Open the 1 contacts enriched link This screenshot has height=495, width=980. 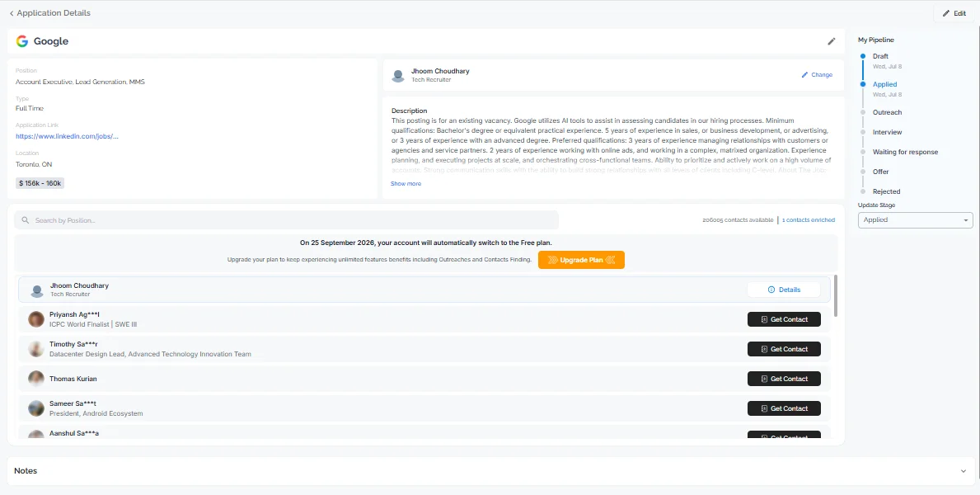click(808, 220)
